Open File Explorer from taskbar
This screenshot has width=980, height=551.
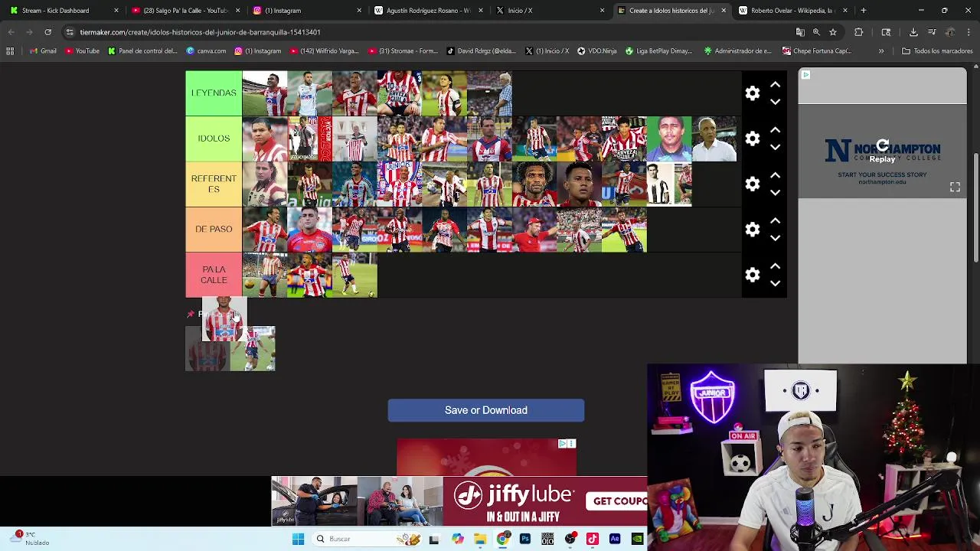click(480, 539)
